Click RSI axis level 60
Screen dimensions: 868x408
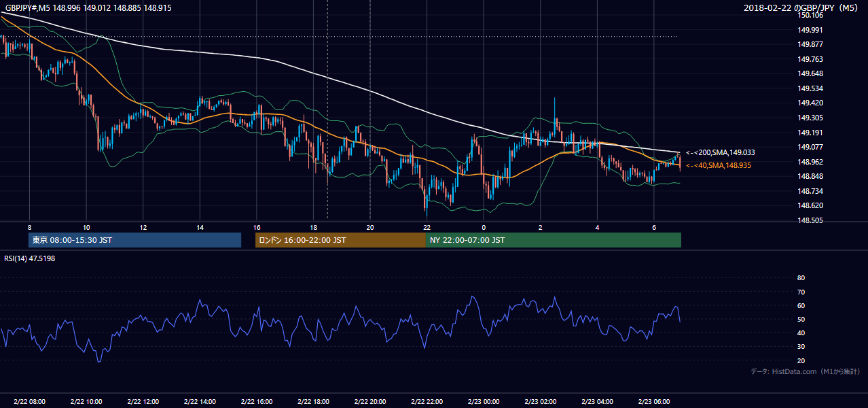point(801,305)
